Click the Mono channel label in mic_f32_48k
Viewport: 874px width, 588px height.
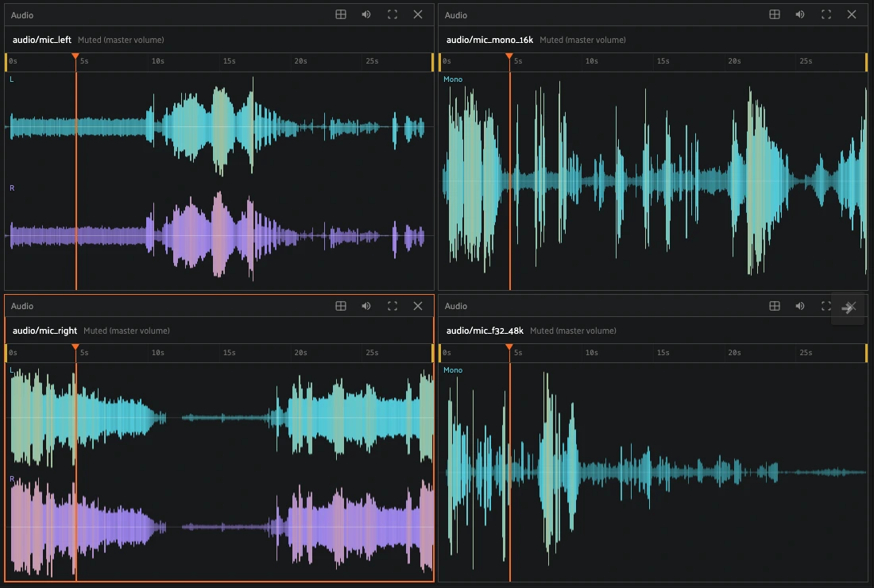[453, 370]
